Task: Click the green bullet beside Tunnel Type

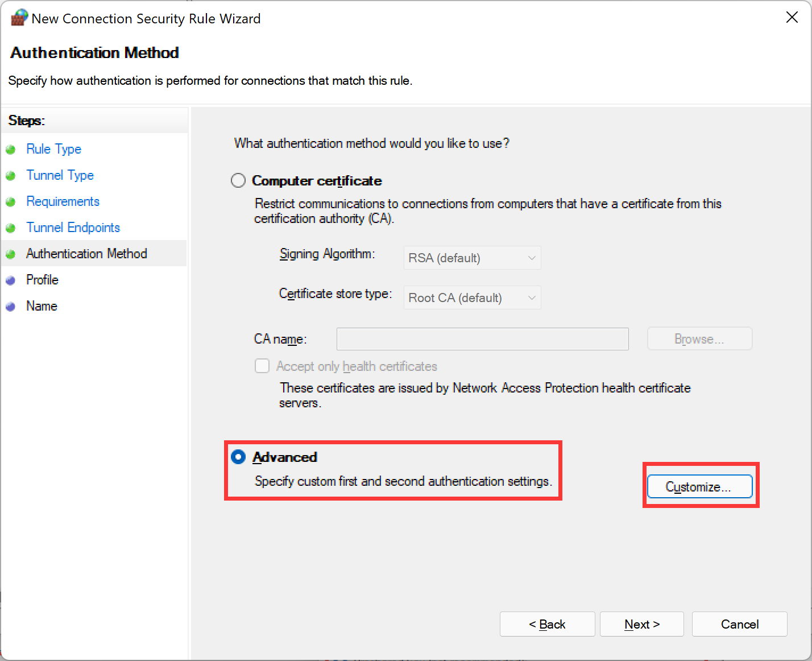Action: (10, 176)
